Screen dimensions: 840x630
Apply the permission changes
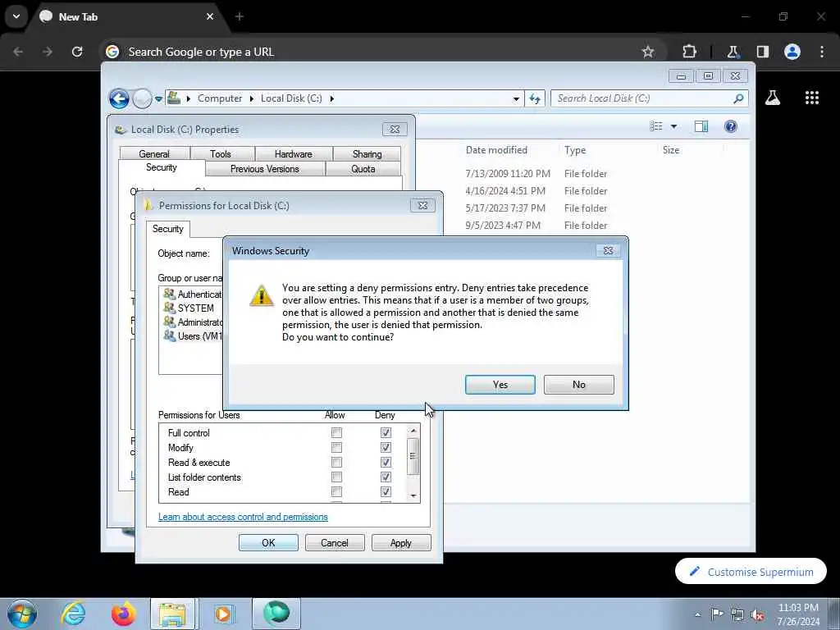[x=400, y=543]
